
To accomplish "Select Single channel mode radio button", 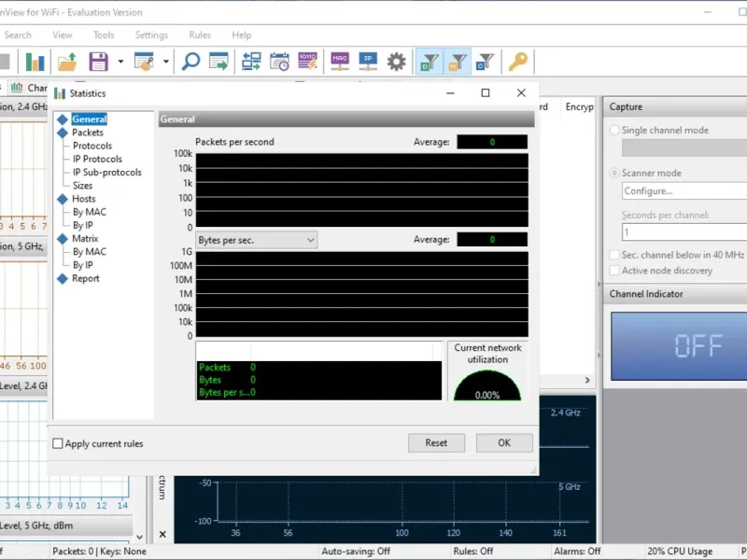I will 614,131.
